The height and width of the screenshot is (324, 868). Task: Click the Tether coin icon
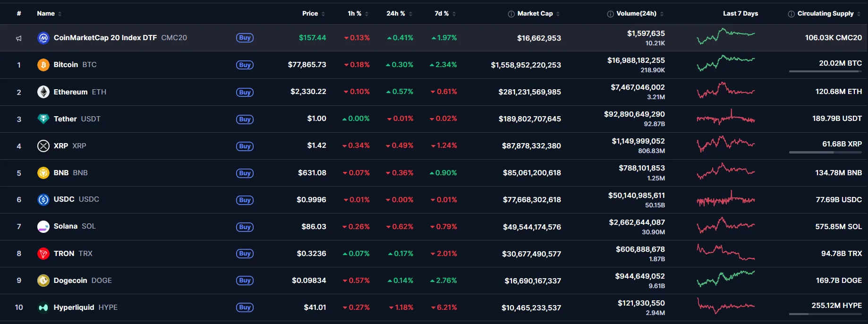tap(43, 119)
